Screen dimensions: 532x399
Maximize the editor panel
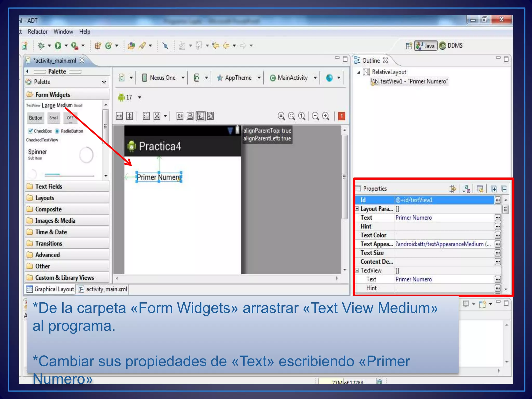pyautogui.click(x=345, y=59)
